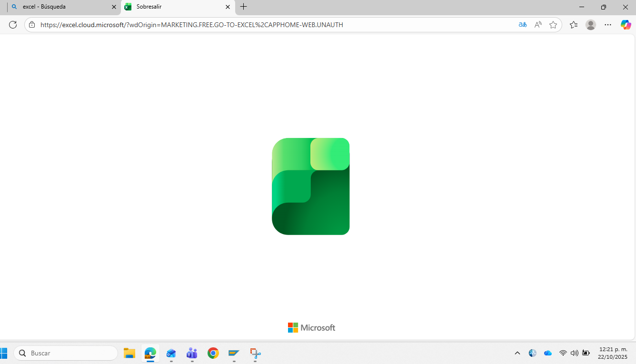Click the taskbar Buscar search box
636x364 pixels.
pyautogui.click(x=67, y=353)
